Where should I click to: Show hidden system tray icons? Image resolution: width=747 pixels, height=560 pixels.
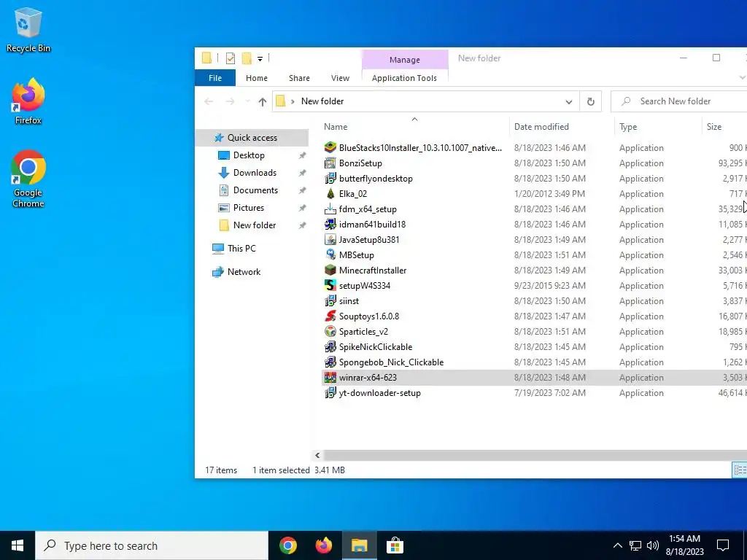point(617,545)
